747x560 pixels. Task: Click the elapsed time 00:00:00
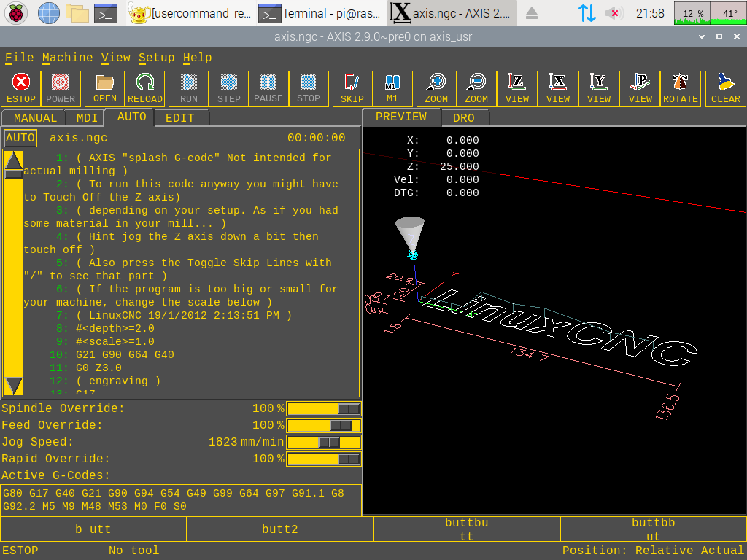[317, 138]
